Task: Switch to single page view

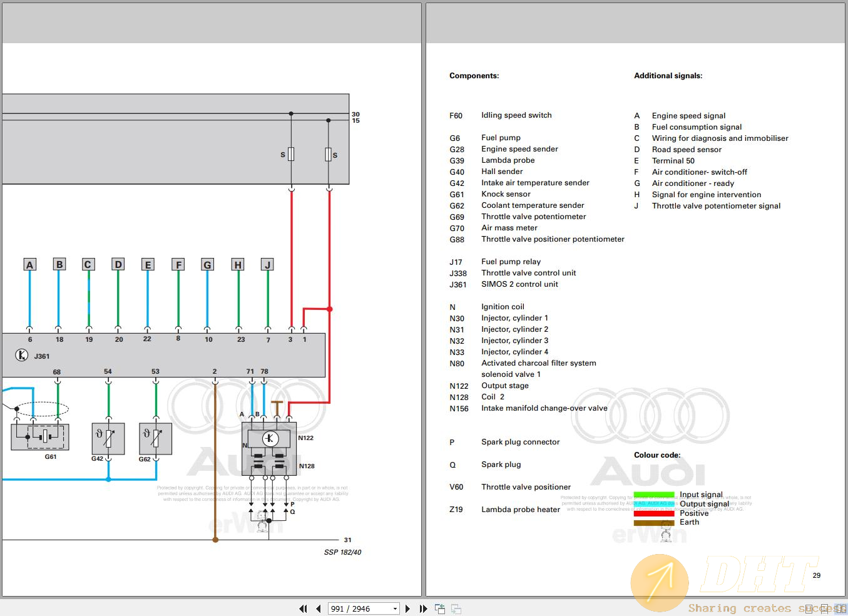Action: point(809,609)
